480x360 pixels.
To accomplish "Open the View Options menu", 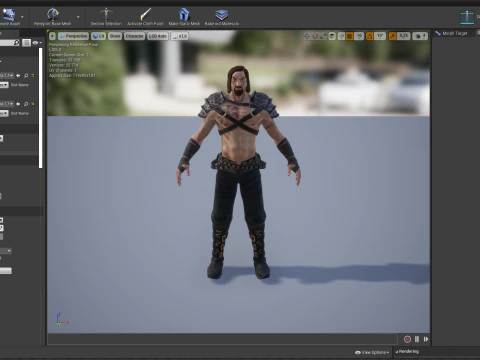I will click(x=372, y=352).
